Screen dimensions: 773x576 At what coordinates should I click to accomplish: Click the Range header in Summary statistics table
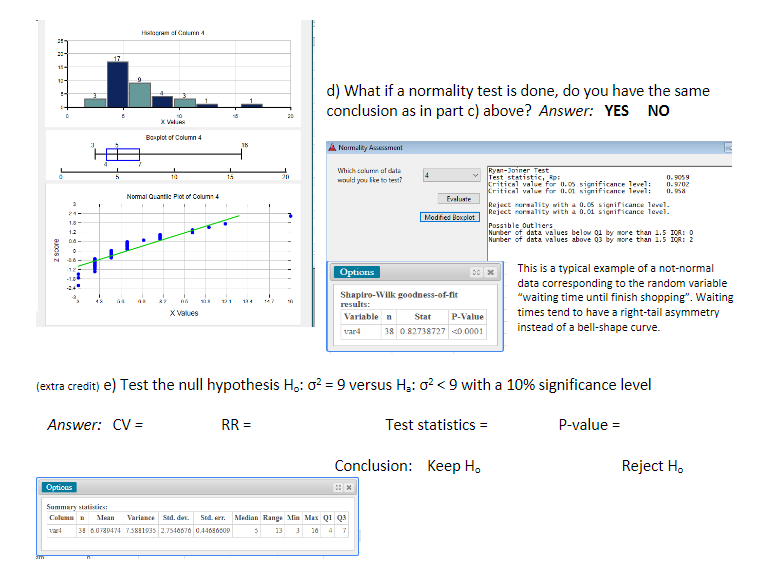(273, 518)
